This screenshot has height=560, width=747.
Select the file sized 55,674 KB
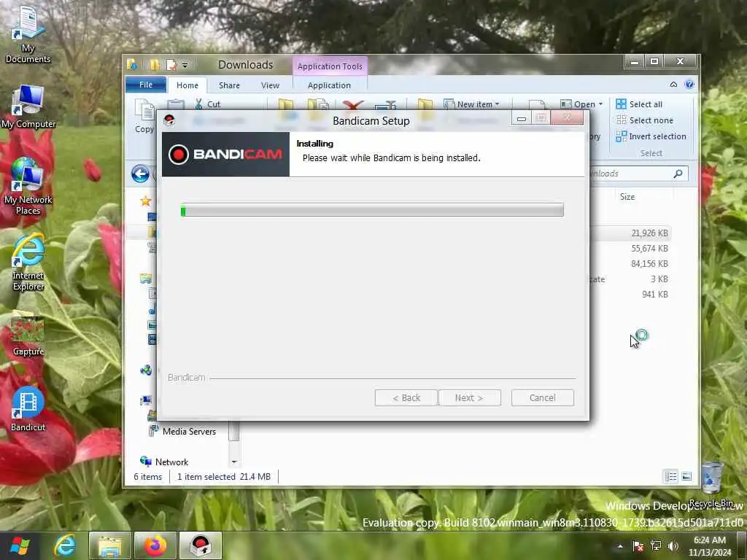[x=649, y=249]
